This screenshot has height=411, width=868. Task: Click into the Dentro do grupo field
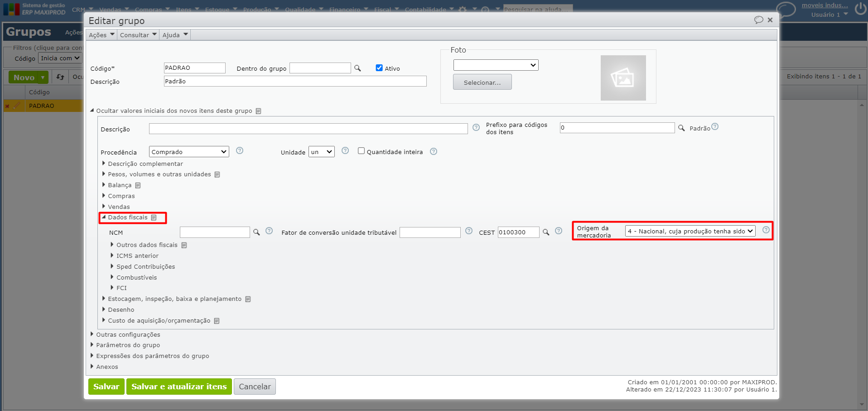320,68
